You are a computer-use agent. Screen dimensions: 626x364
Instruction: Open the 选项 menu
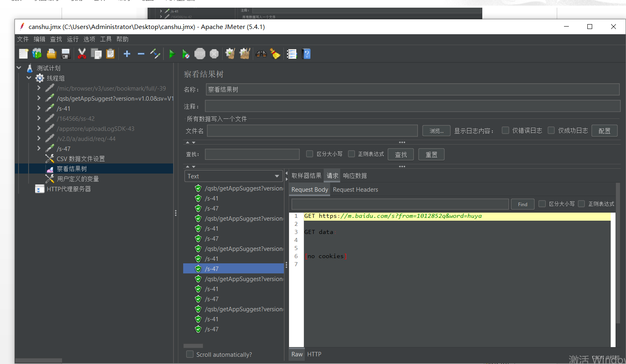tap(89, 39)
